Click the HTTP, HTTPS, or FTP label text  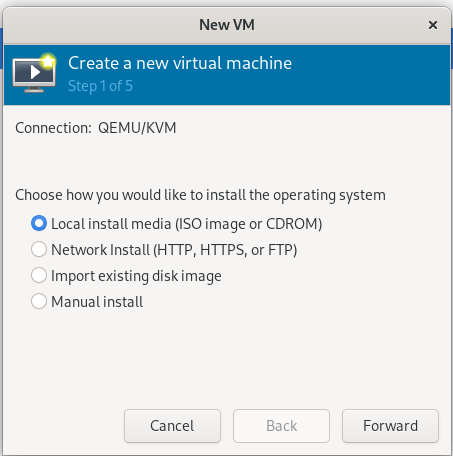(x=225, y=250)
